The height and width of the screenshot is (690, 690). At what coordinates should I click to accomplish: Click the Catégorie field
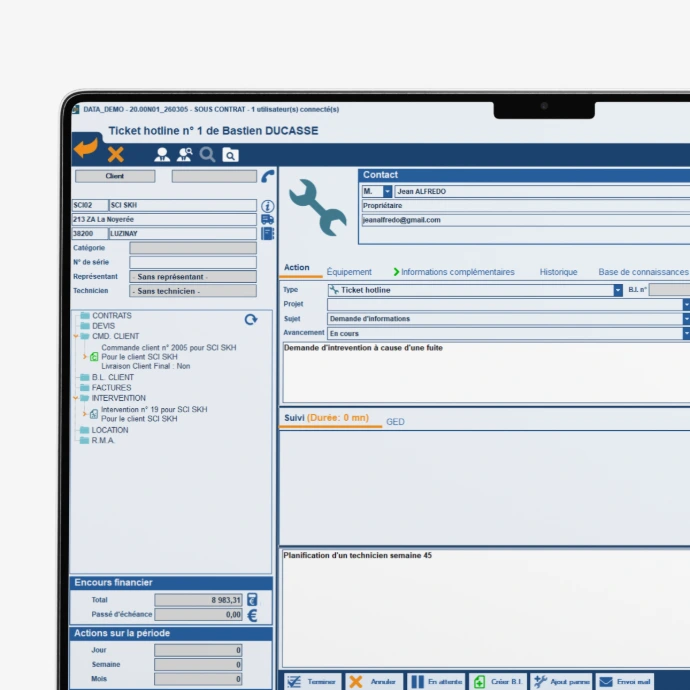193,248
